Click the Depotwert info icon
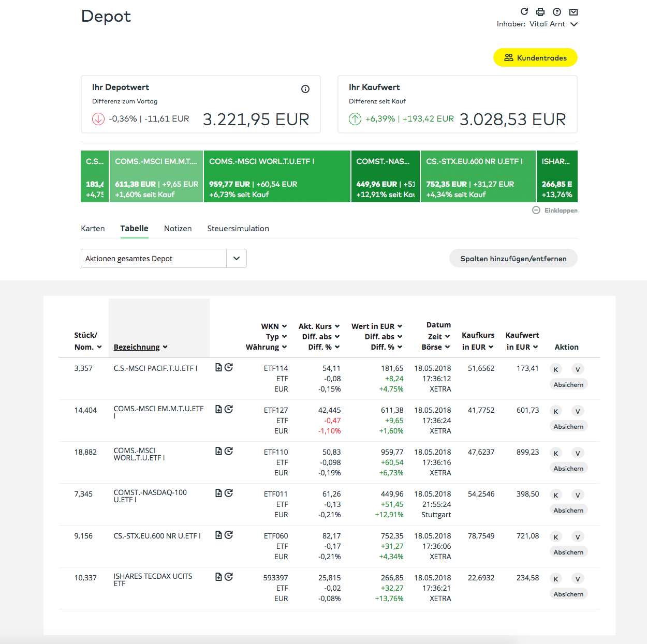The image size is (647, 644). (305, 89)
